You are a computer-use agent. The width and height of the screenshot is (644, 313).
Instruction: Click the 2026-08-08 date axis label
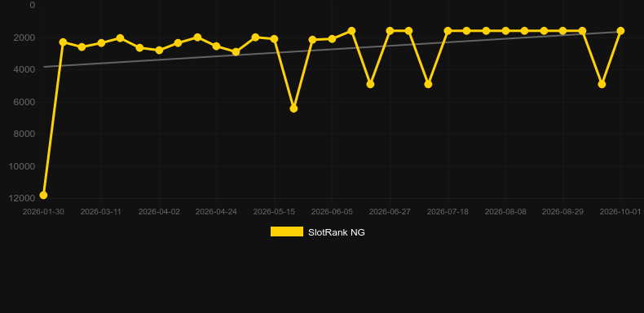coord(505,212)
